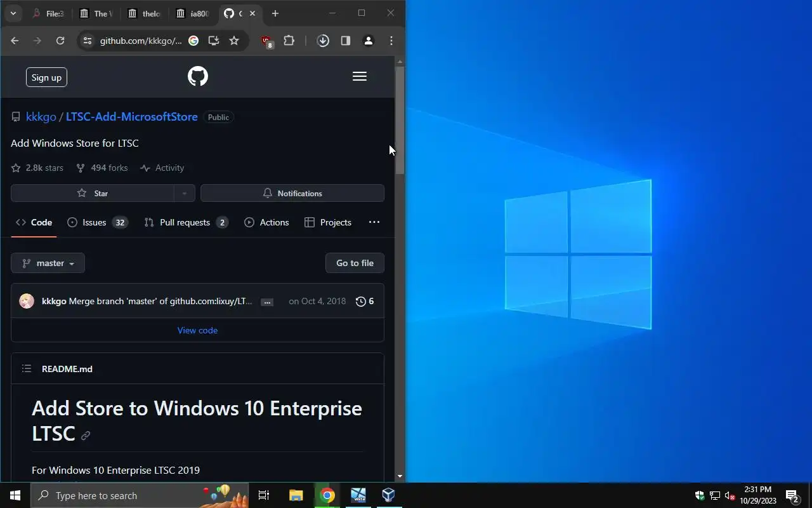Open the repository Activity link
812x508 pixels.
pos(162,168)
